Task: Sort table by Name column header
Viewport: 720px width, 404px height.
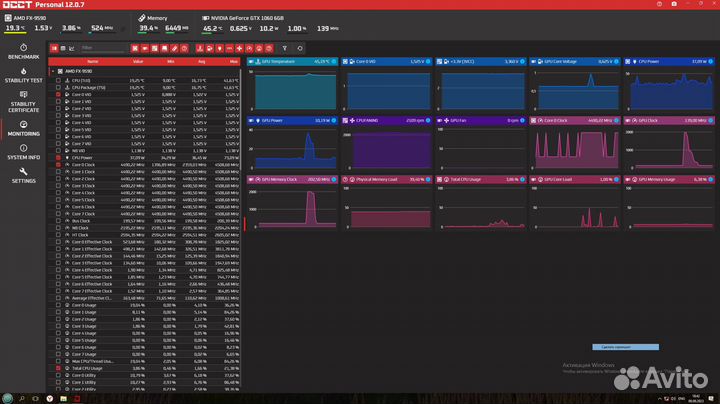Action: 93,62
